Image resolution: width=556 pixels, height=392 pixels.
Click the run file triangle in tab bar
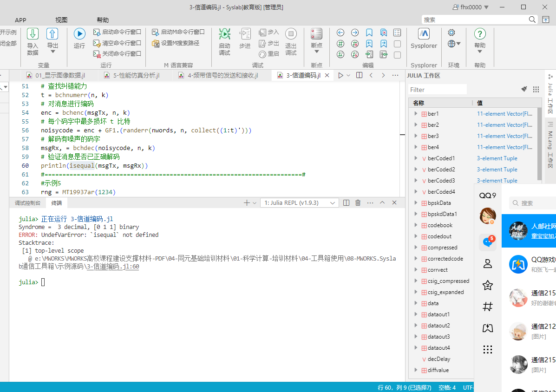[340, 75]
